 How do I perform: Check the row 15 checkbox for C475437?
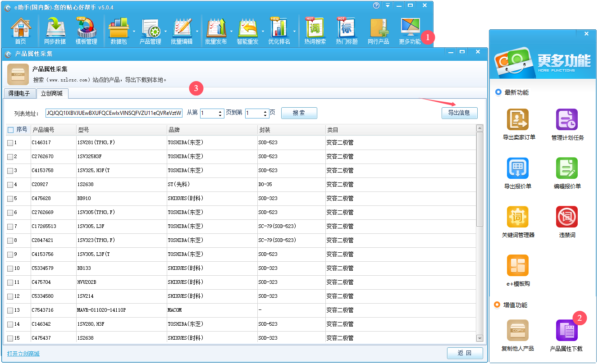[10, 338]
